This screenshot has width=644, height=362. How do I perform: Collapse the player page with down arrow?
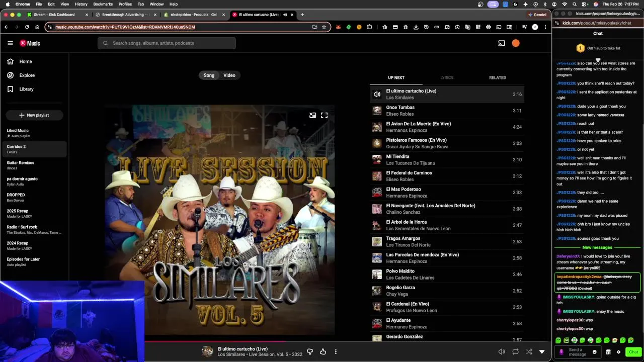point(542,351)
